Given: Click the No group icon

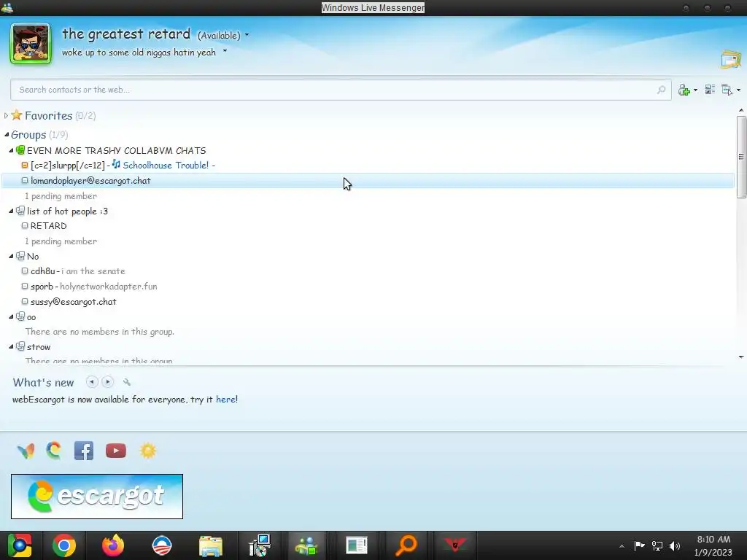Looking at the screenshot, I should click(20, 256).
